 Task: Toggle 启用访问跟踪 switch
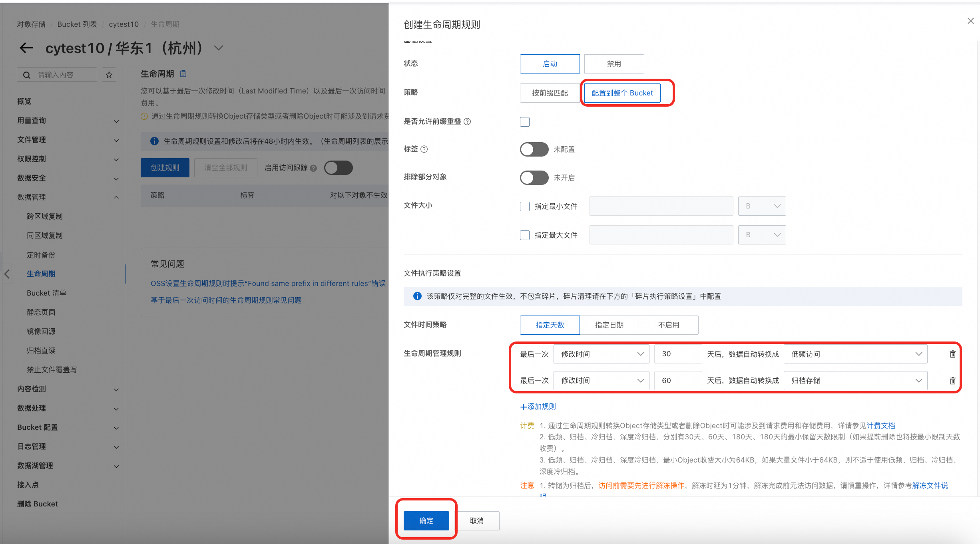pos(338,168)
